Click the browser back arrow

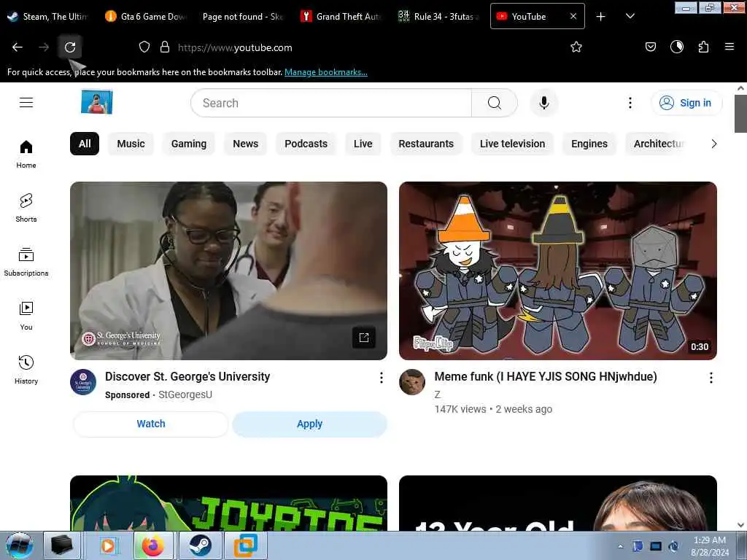(18, 47)
